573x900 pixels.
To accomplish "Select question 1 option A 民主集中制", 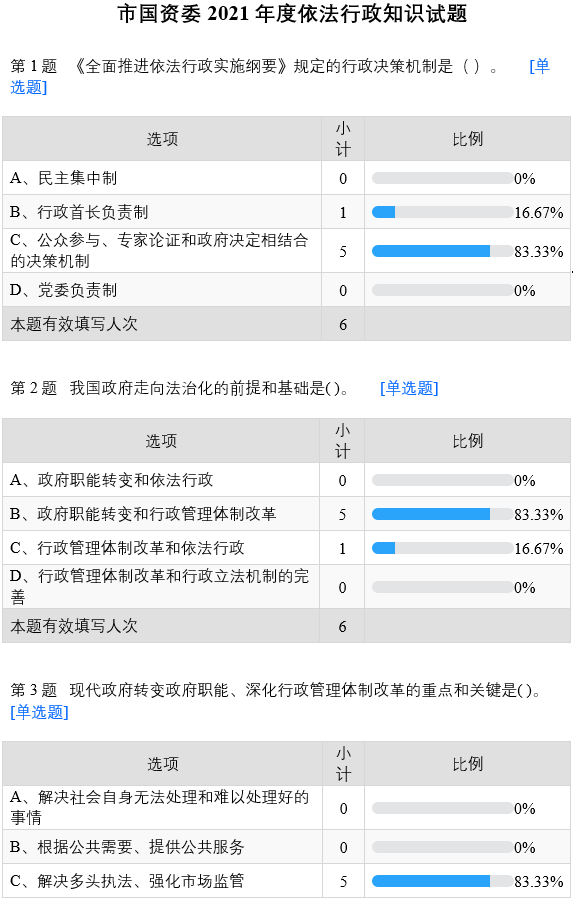I will click(63, 179).
